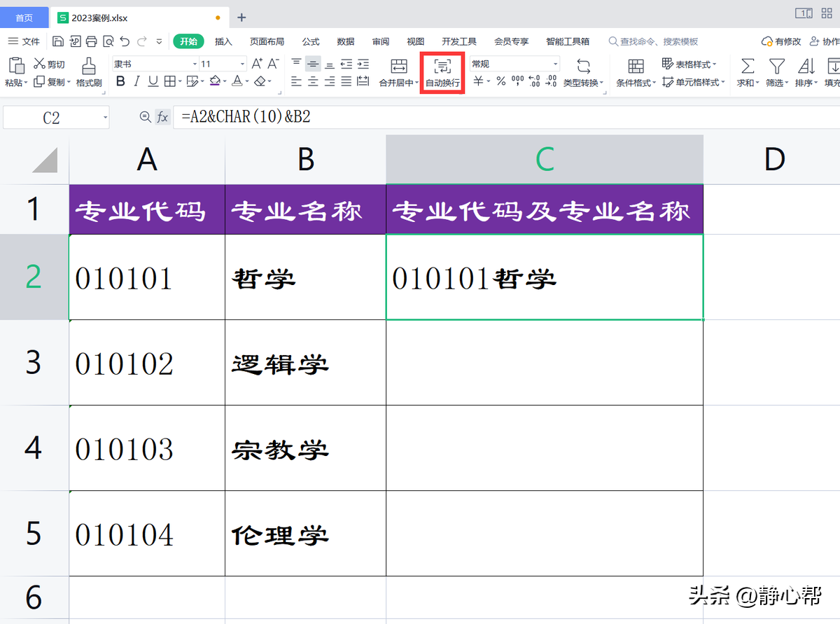The width and height of the screenshot is (840, 624).
Task: Click the Filter (筛选) funnel icon
Action: coord(776,67)
